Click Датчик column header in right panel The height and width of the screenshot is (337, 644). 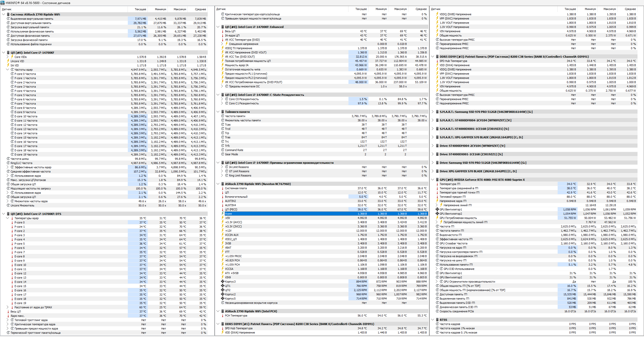[x=436, y=9]
